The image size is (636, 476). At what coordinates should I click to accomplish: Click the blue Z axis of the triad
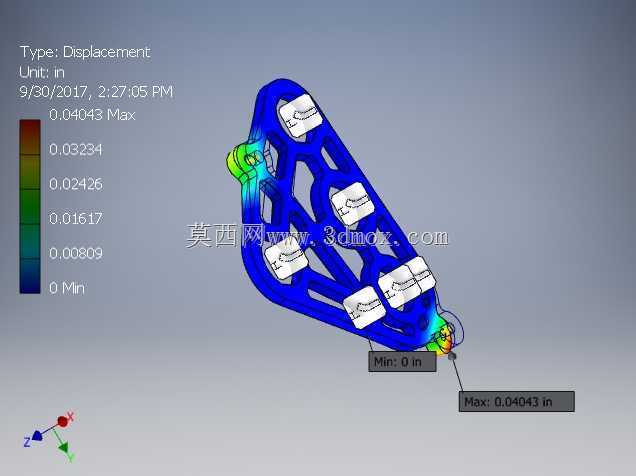pos(37,436)
